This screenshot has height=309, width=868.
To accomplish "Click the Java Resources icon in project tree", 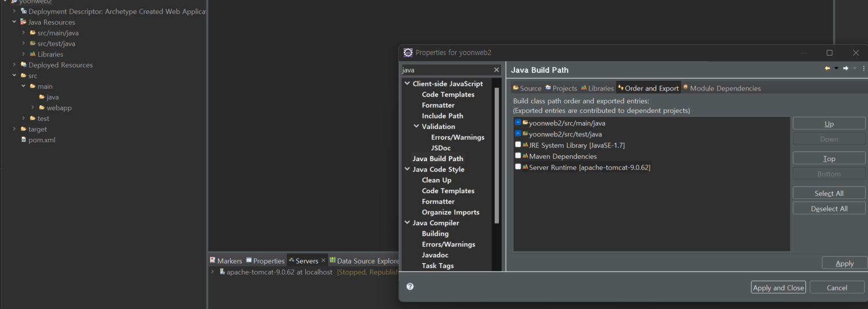I will (24, 22).
